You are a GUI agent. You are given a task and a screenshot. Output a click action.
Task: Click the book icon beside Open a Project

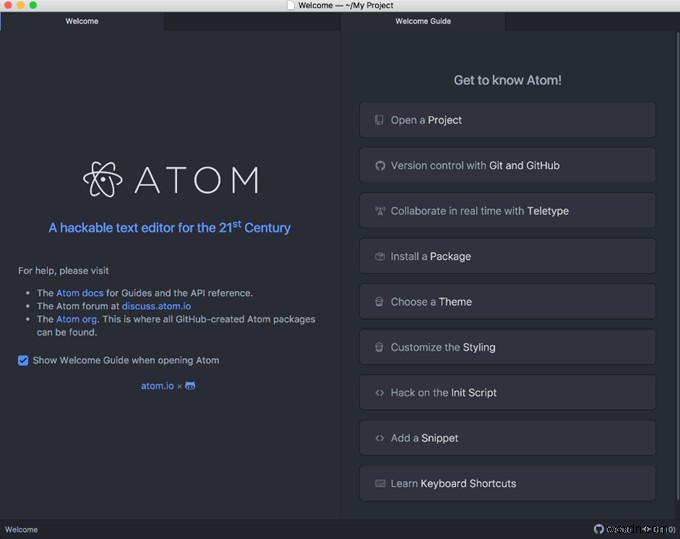379,120
